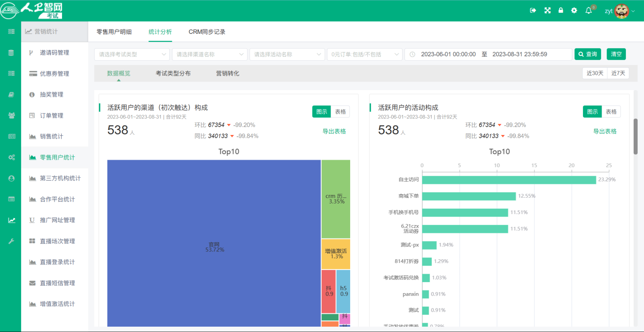Click the wrench tools icon in the sidebar
Image resolution: width=644 pixels, height=332 pixels.
tap(11, 241)
